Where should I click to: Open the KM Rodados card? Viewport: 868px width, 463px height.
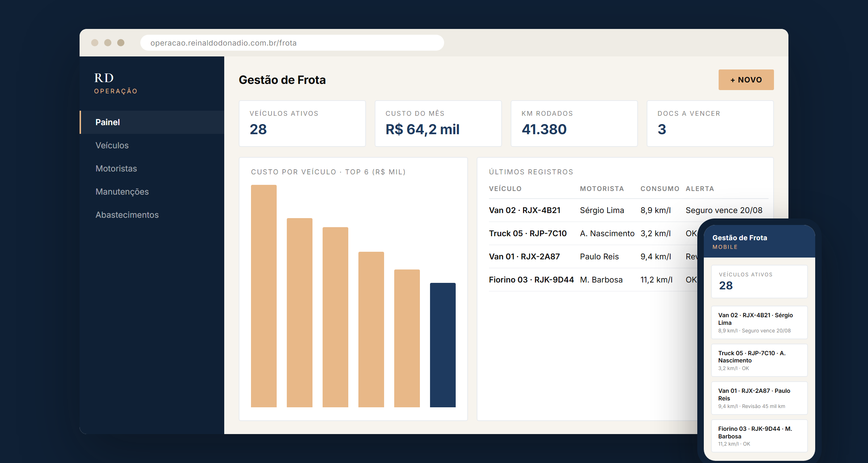coord(574,123)
